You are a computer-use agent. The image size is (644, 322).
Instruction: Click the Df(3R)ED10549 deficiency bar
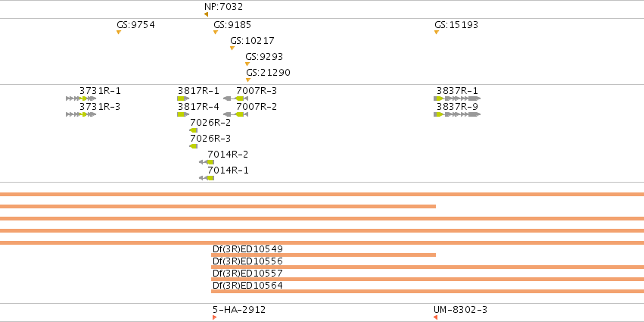pos(323,255)
